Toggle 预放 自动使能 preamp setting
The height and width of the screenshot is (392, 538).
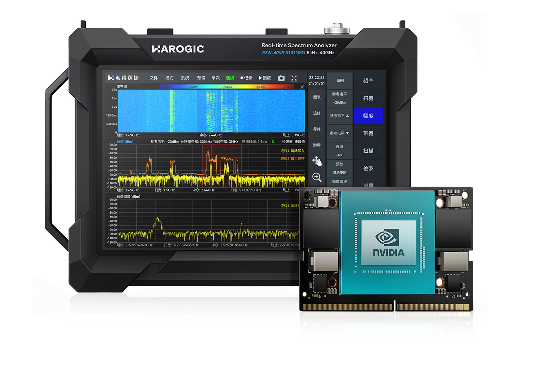click(340, 168)
